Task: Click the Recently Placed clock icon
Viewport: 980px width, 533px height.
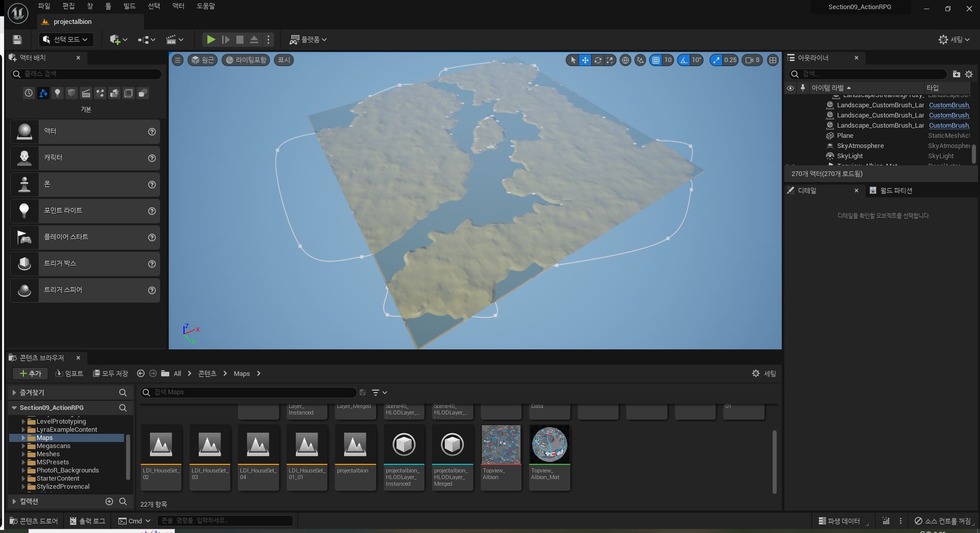Action: tap(29, 93)
